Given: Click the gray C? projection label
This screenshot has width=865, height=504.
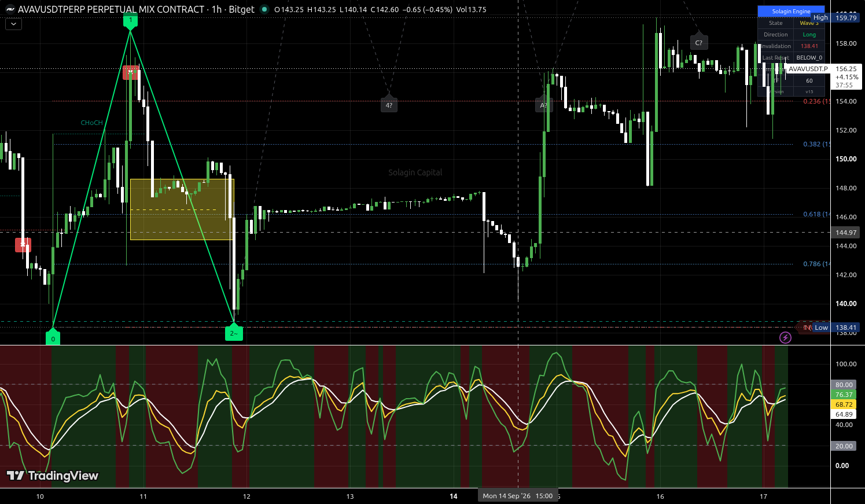Looking at the screenshot, I should (x=698, y=42).
